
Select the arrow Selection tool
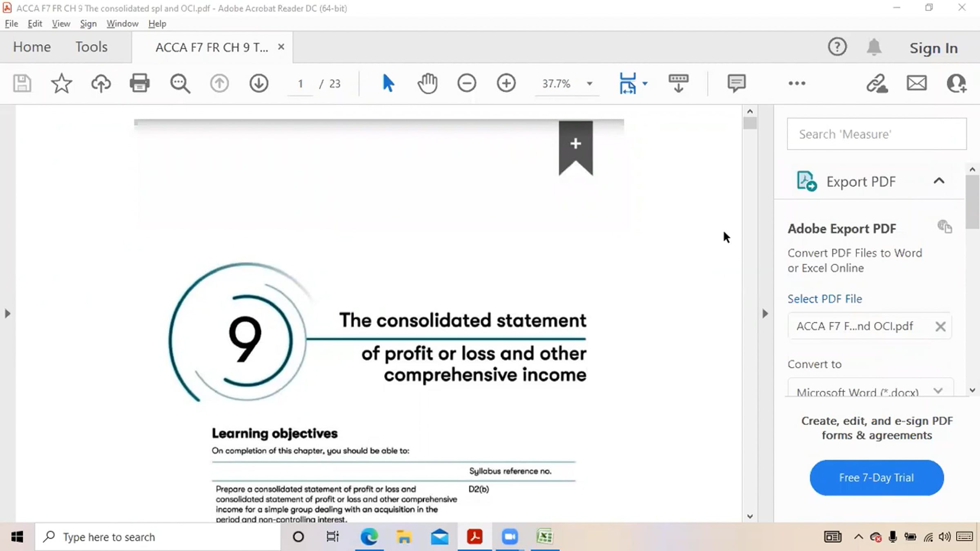388,83
